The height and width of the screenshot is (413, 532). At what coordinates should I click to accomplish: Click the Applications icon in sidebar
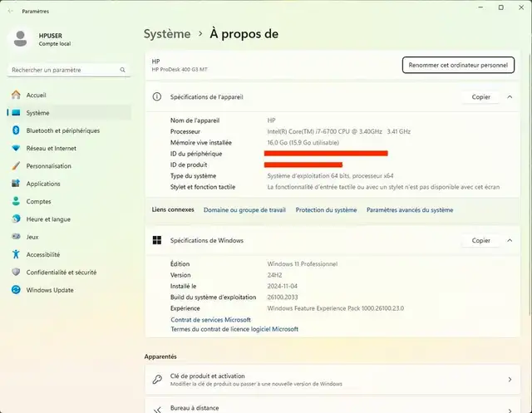coord(16,184)
